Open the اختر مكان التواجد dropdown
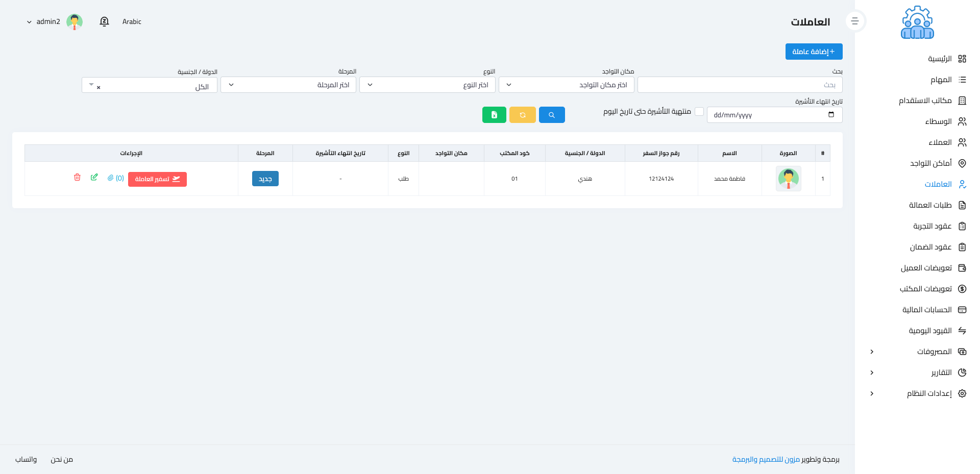This screenshot has height=474, width=980. 566,85
